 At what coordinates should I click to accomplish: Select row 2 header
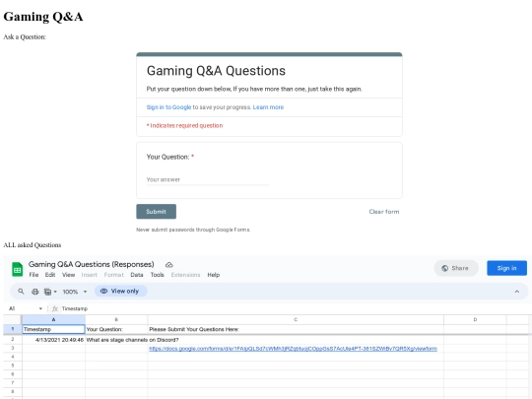[x=13, y=340]
